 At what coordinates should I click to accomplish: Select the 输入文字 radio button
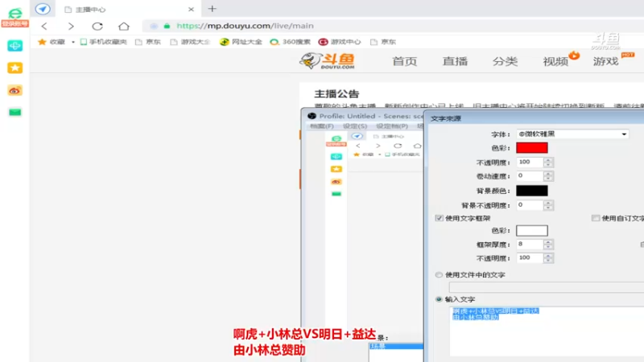coord(439,299)
